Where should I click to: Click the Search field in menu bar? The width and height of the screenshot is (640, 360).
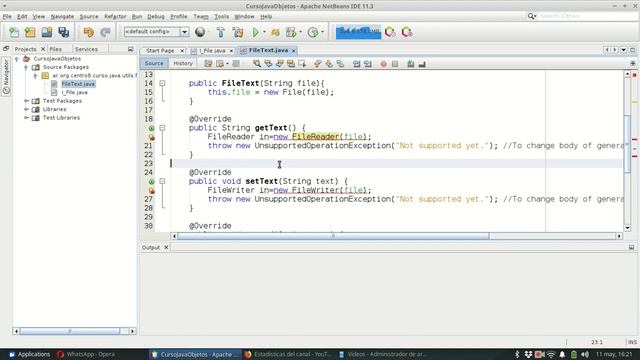(x=587, y=16)
